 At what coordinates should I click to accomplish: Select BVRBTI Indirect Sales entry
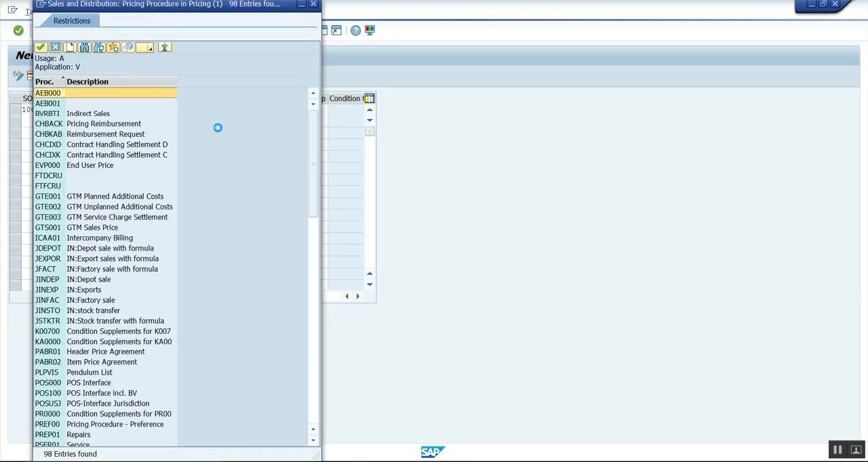click(x=106, y=114)
